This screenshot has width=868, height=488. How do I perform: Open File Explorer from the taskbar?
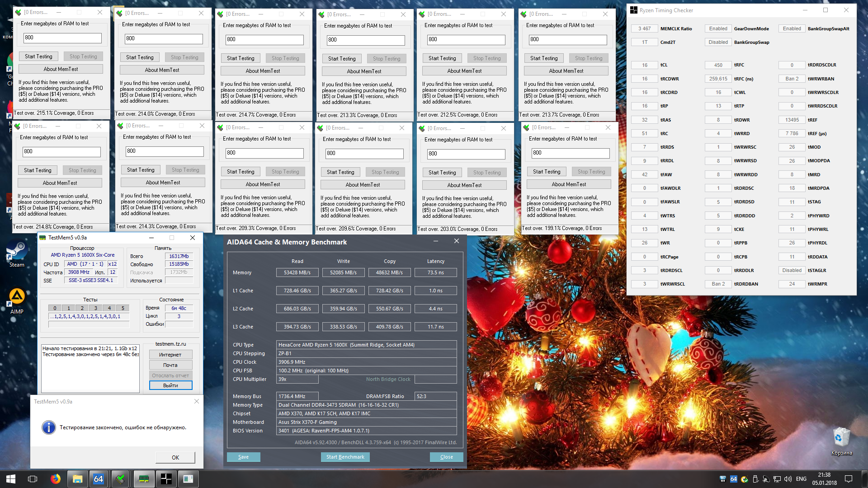[77, 479]
